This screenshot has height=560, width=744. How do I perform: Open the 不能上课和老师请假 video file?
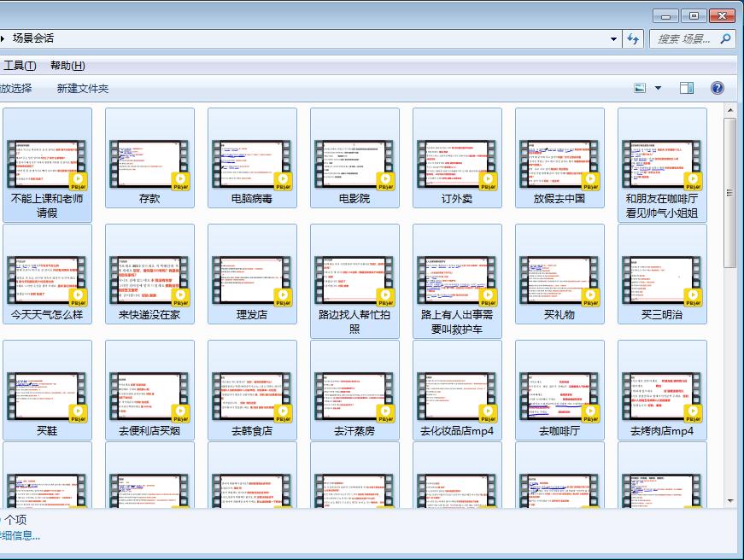click(47, 164)
